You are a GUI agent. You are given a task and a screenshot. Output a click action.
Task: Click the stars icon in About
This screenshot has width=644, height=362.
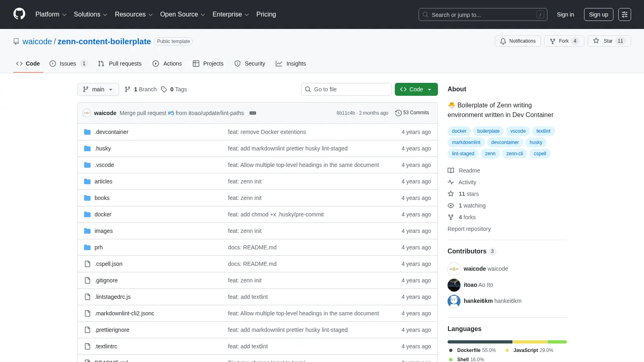(x=451, y=194)
